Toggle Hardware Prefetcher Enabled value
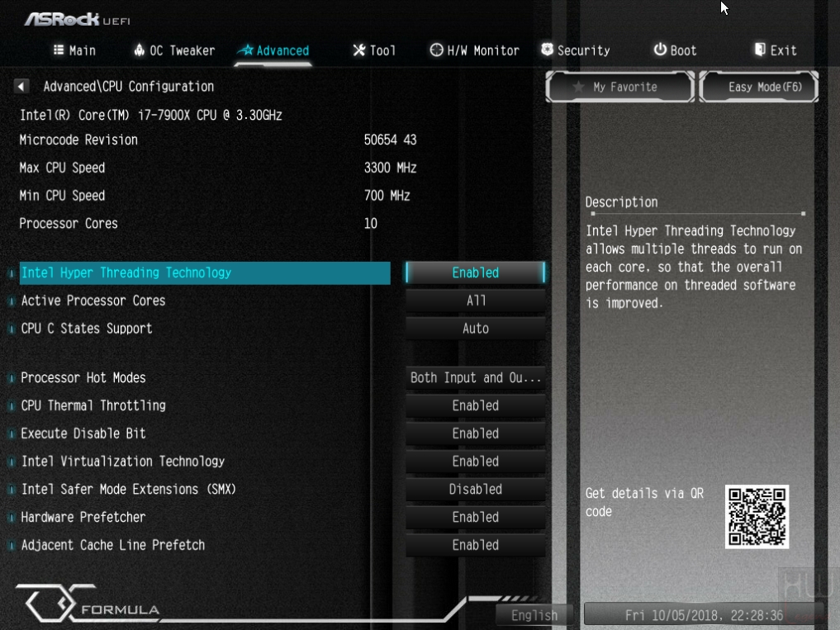840x630 pixels. [x=475, y=517]
